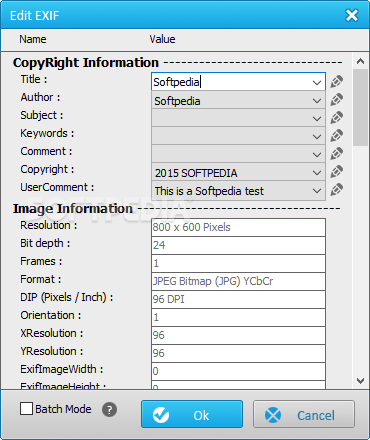Viewport: 370px width, 440px height.
Task: Open the Batch Mode help question icon
Action: point(109,409)
